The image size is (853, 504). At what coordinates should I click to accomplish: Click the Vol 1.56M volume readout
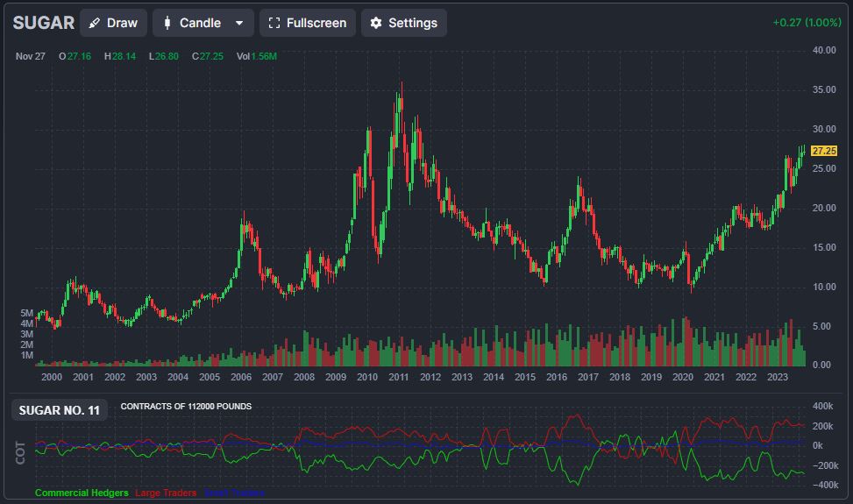click(256, 56)
